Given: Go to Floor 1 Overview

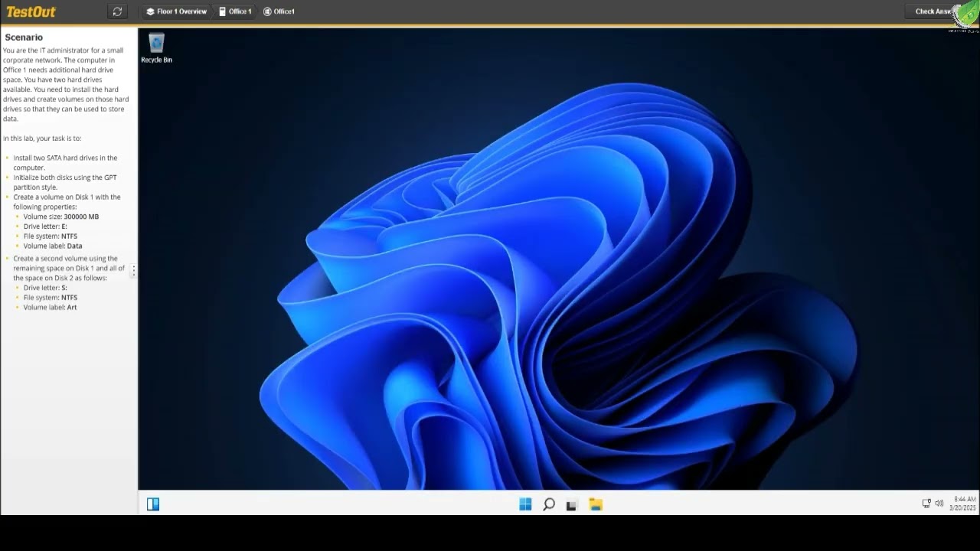Looking at the screenshot, I should click(x=177, y=11).
